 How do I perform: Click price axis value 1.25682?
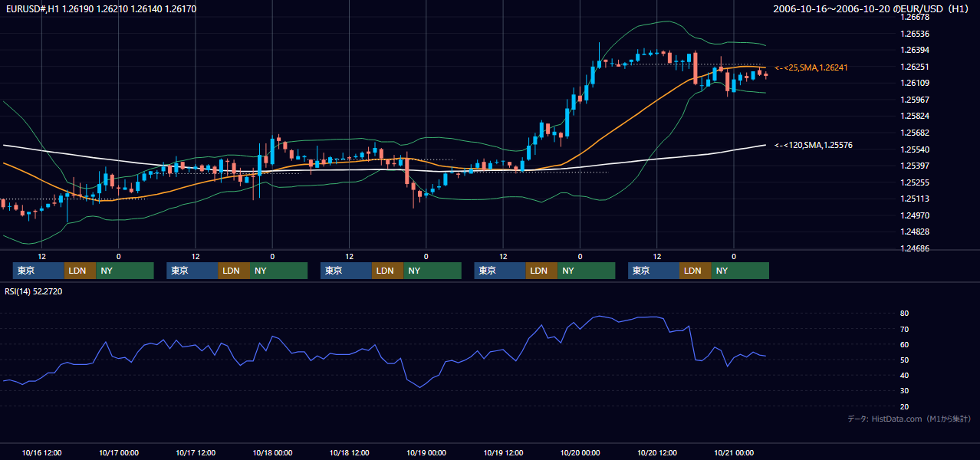tap(915, 133)
